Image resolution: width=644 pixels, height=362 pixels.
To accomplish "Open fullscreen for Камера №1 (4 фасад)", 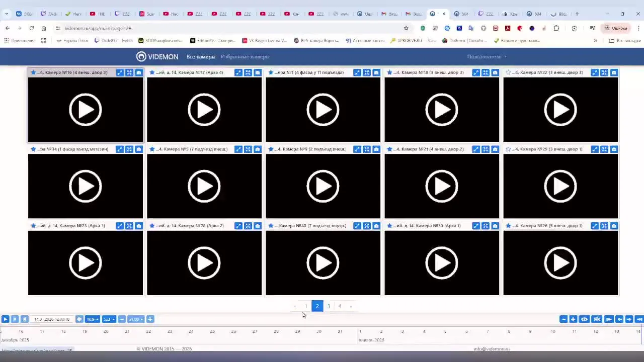I will tap(367, 72).
